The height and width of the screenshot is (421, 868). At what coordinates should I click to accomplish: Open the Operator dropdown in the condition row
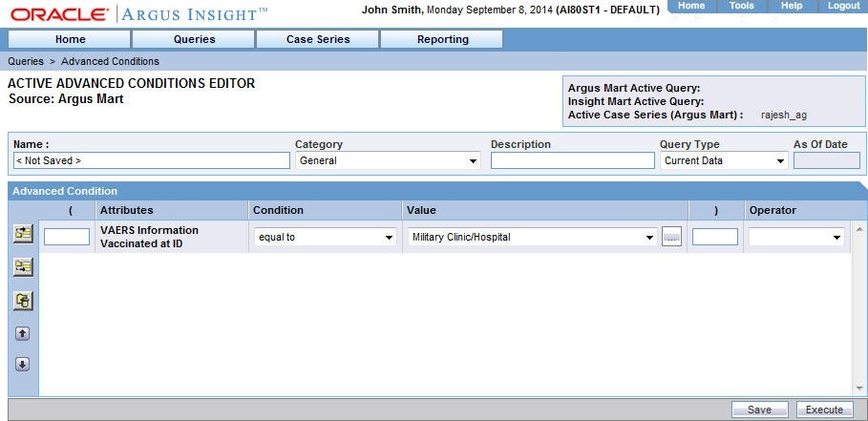tap(796, 238)
